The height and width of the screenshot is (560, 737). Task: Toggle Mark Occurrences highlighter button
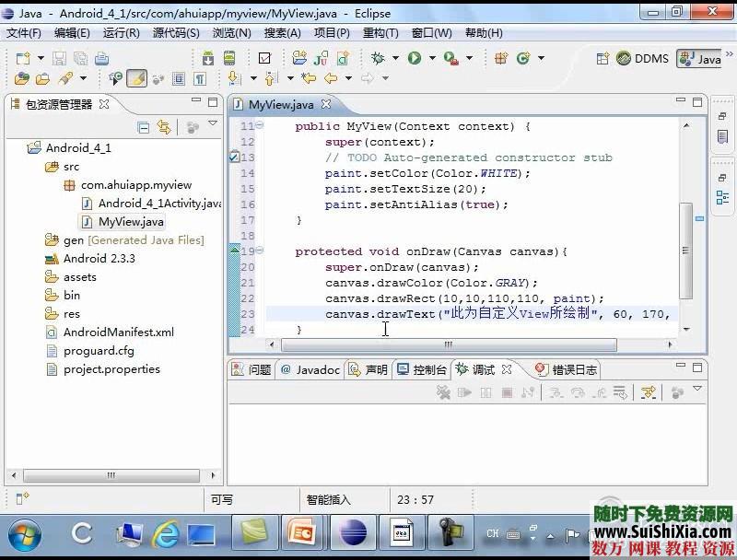click(x=136, y=79)
